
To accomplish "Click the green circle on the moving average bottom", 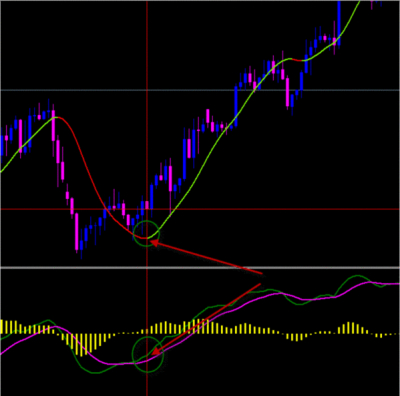I will point(146,234).
